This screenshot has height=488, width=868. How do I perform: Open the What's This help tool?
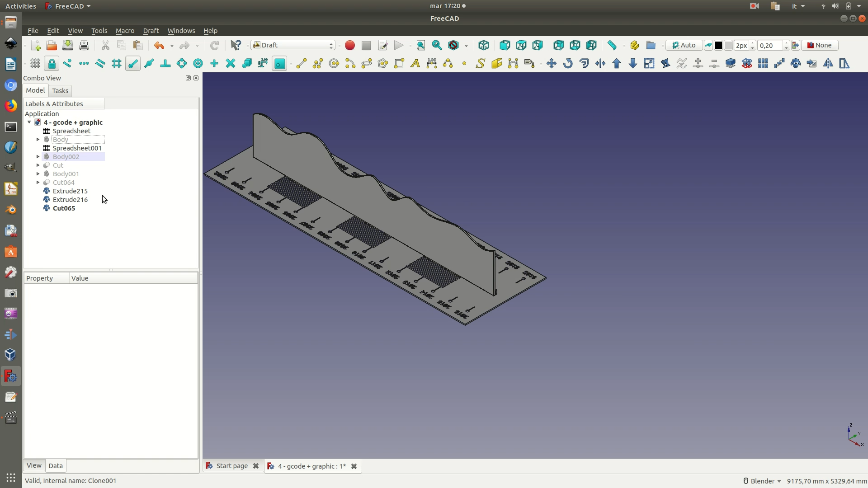tap(236, 45)
